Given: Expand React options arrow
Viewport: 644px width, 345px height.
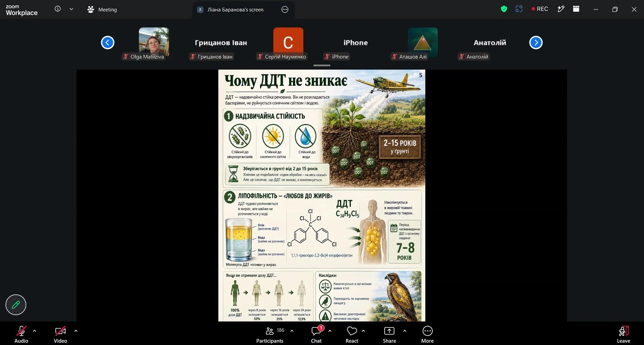Looking at the screenshot, I should click(363, 331).
